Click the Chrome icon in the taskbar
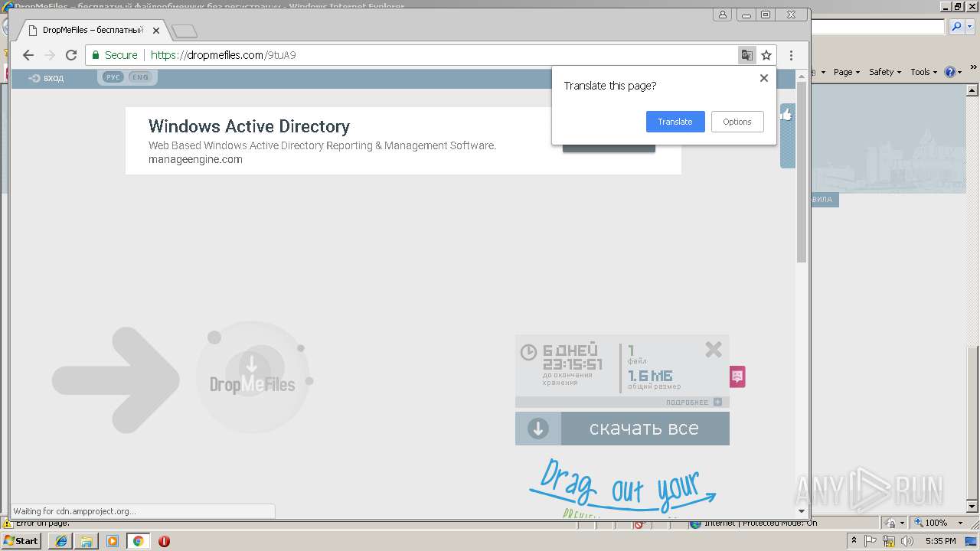Screen dimensions: 980x551 139,541
